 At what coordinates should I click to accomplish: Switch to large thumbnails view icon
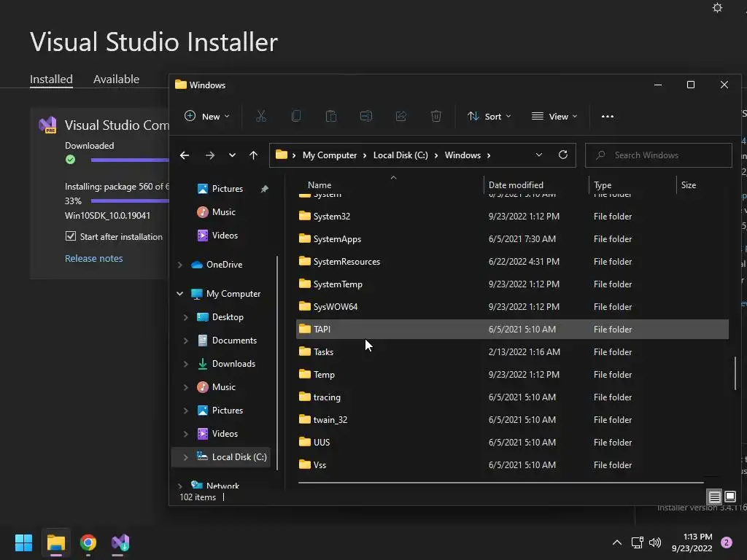tap(730, 497)
